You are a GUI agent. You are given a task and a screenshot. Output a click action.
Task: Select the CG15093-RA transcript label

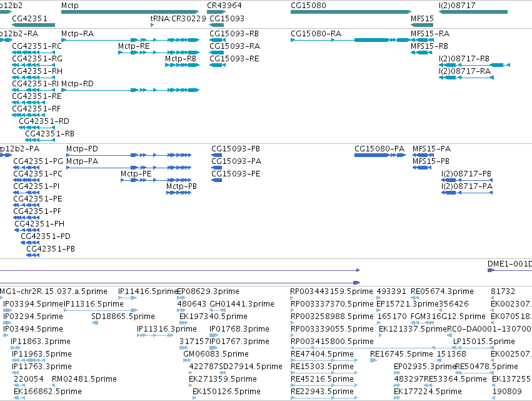pos(235,46)
